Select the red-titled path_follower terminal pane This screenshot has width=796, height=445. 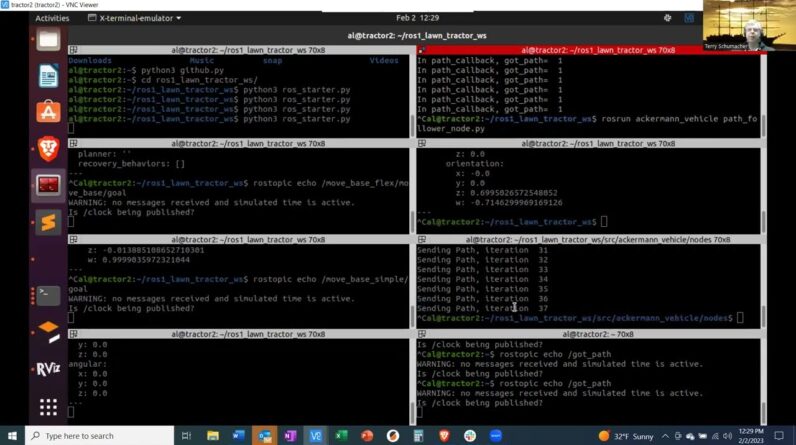click(590, 50)
